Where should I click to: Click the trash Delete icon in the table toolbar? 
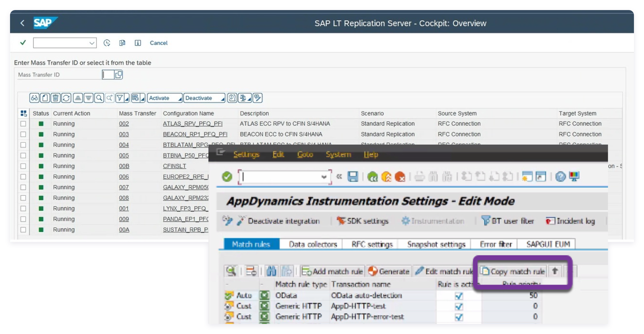click(x=55, y=98)
